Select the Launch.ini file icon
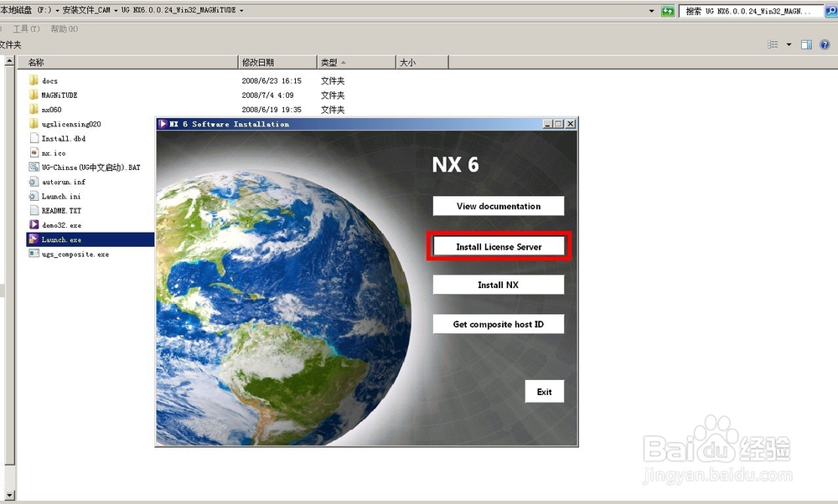Image resolution: width=838 pixels, height=504 pixels. (34, 196)
